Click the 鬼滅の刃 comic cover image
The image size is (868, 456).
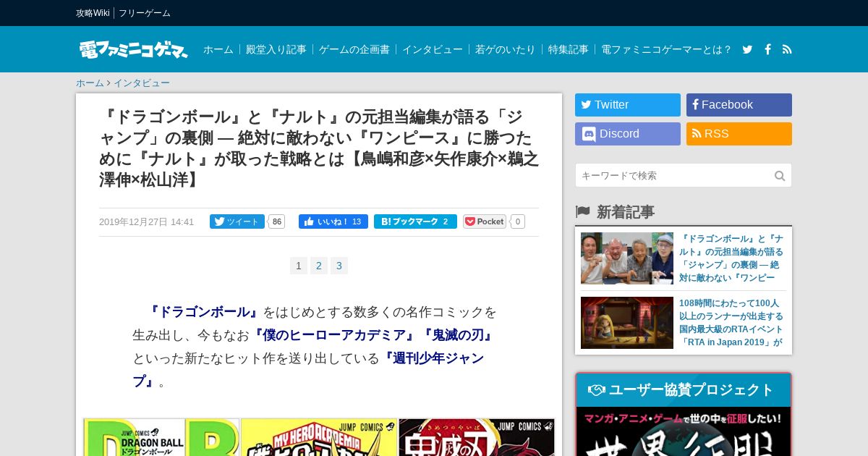pos(477,437)
